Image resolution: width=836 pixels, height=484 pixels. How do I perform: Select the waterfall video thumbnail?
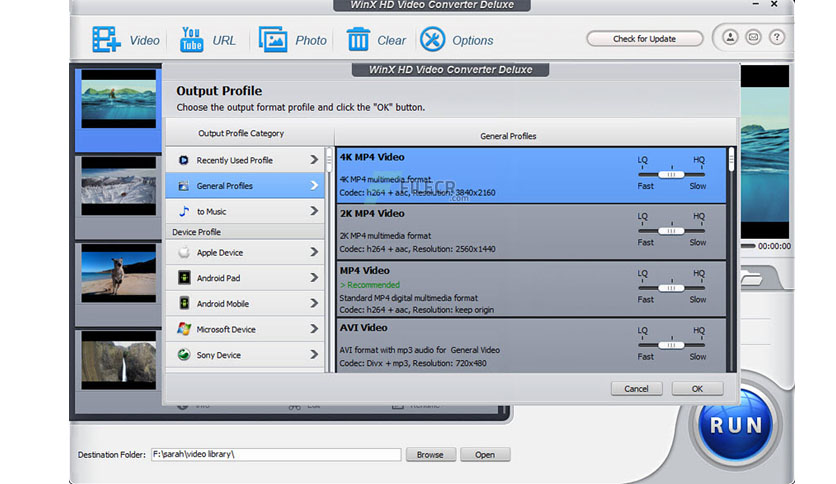click(x=118, y=360)
